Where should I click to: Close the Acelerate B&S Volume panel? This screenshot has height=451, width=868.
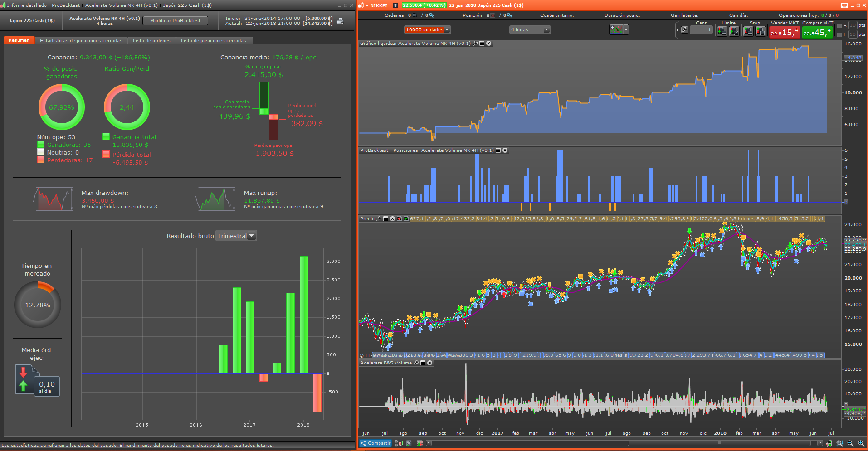[x=429, y=363]
